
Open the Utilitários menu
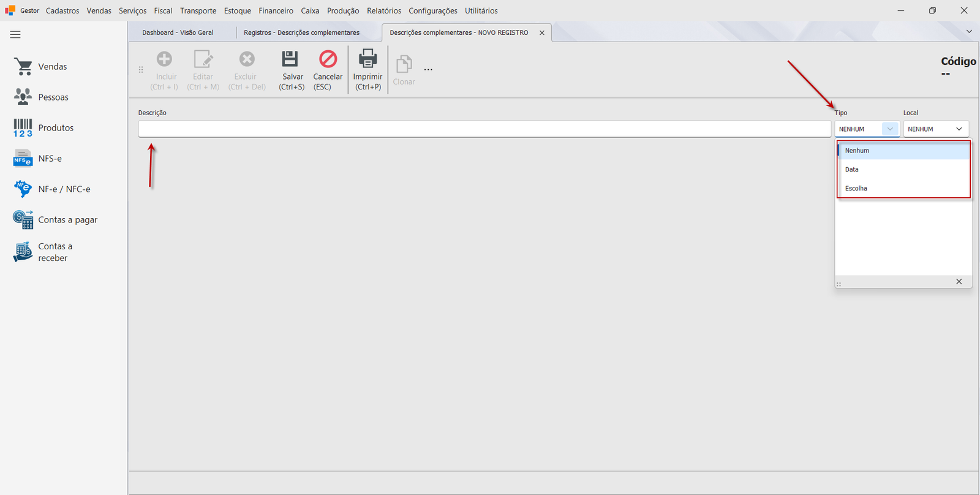(x=481, y=10)
